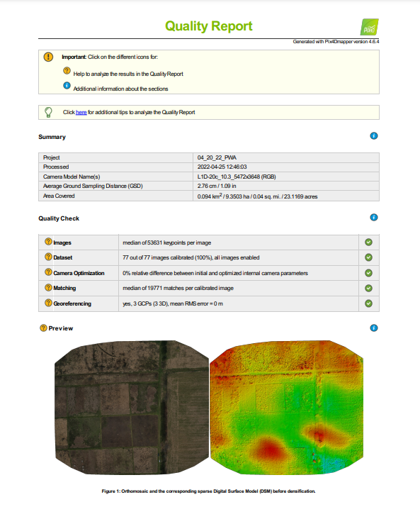Screen dimensions: 420x519
Task: Click the help icon beside Camera Optimization
Action: 48,272
